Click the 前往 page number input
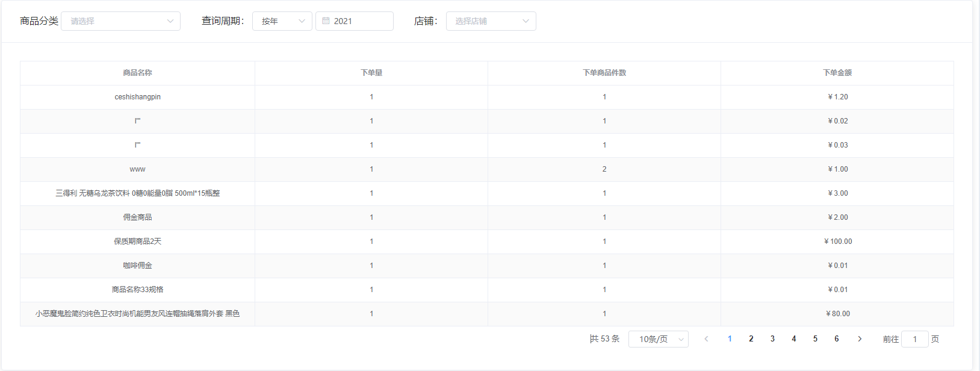The image size is (980, 371). click(x=915, y=339)
